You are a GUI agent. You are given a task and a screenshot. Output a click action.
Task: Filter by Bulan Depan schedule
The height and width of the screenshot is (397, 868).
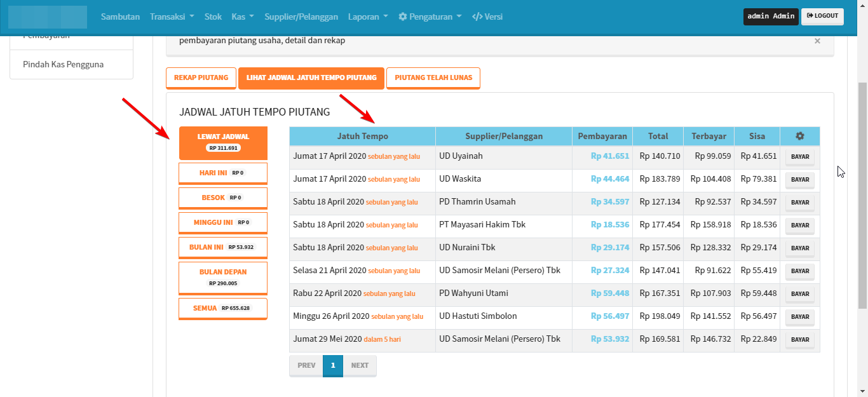coord(223,278)
